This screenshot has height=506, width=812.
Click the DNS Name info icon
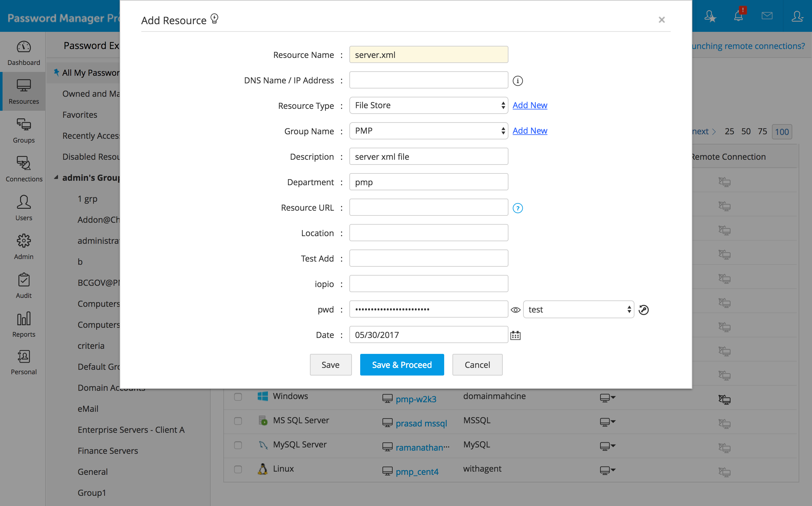pyautogui.click(x=518, y=81)
